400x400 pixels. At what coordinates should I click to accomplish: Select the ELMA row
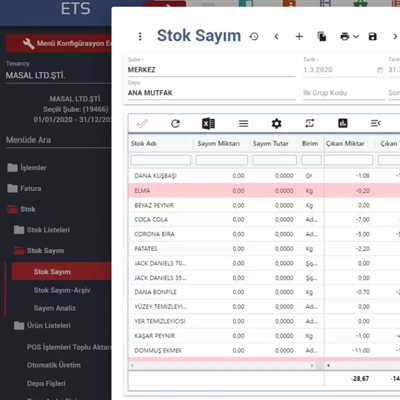(264, 191)
